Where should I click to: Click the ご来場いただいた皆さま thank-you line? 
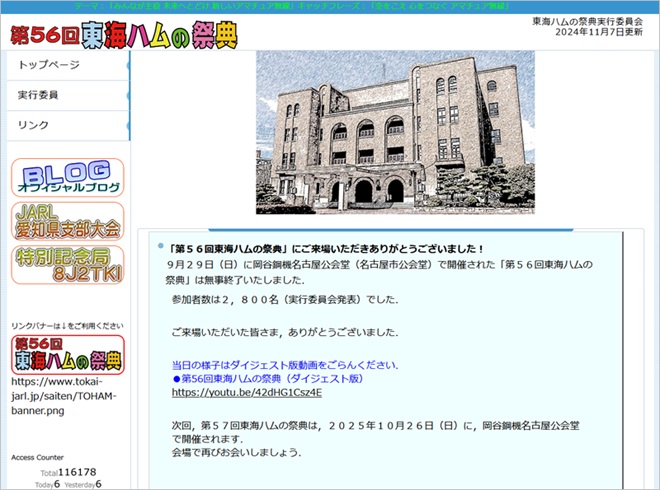coord(285,333)
